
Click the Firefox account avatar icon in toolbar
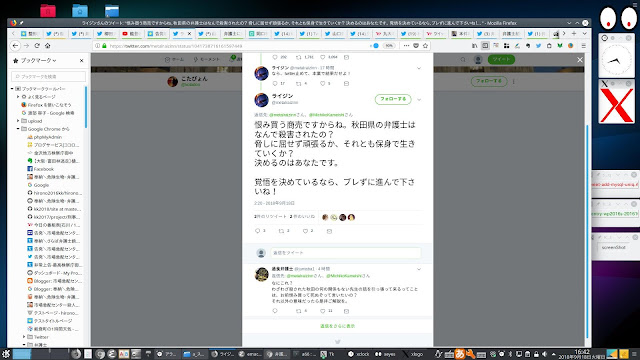571,46
